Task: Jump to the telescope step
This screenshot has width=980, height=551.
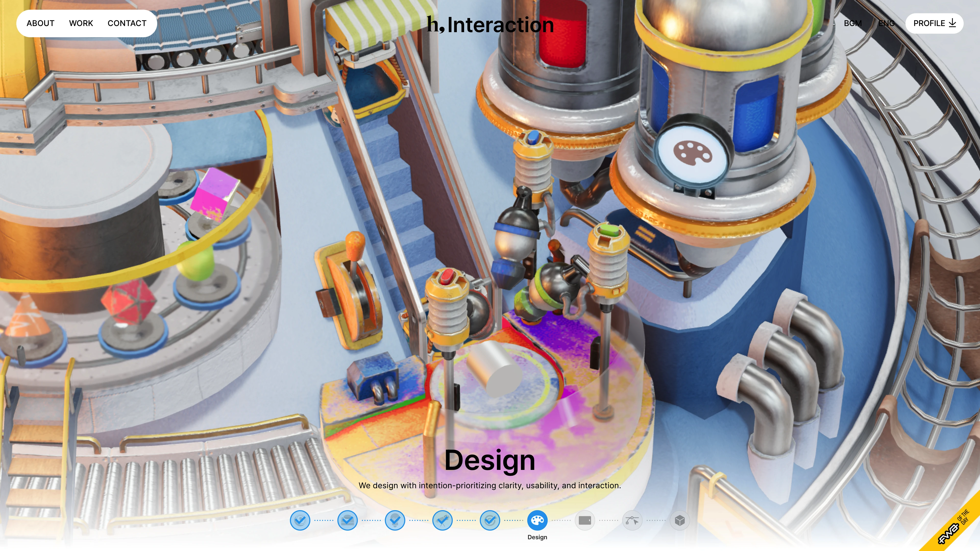Action: coord(442,520)
